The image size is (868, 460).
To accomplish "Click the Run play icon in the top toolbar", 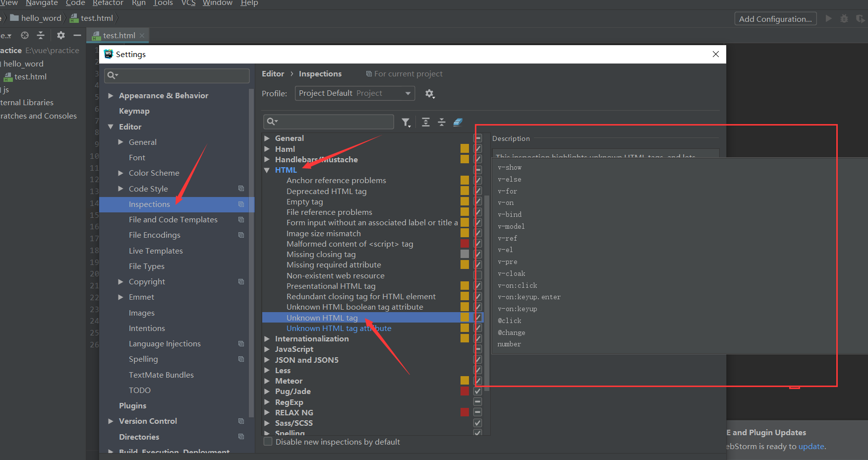I will [x=828, y=18].
